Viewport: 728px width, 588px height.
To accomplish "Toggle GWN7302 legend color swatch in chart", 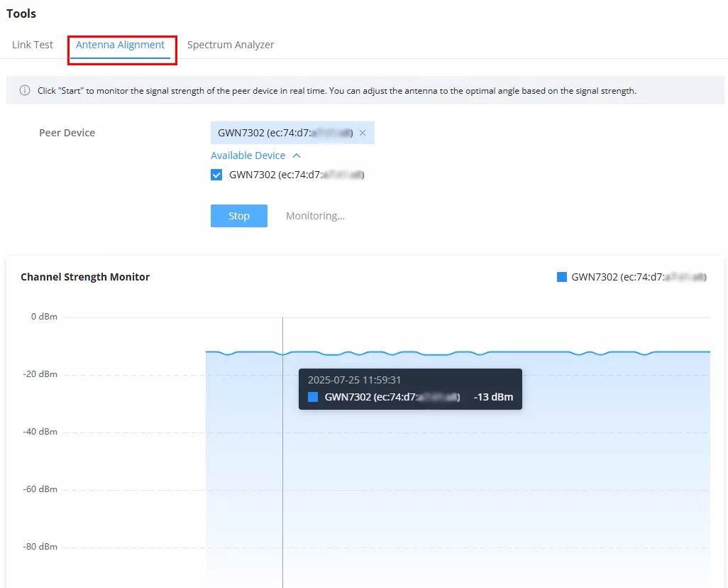I will (x=562, y=277).
